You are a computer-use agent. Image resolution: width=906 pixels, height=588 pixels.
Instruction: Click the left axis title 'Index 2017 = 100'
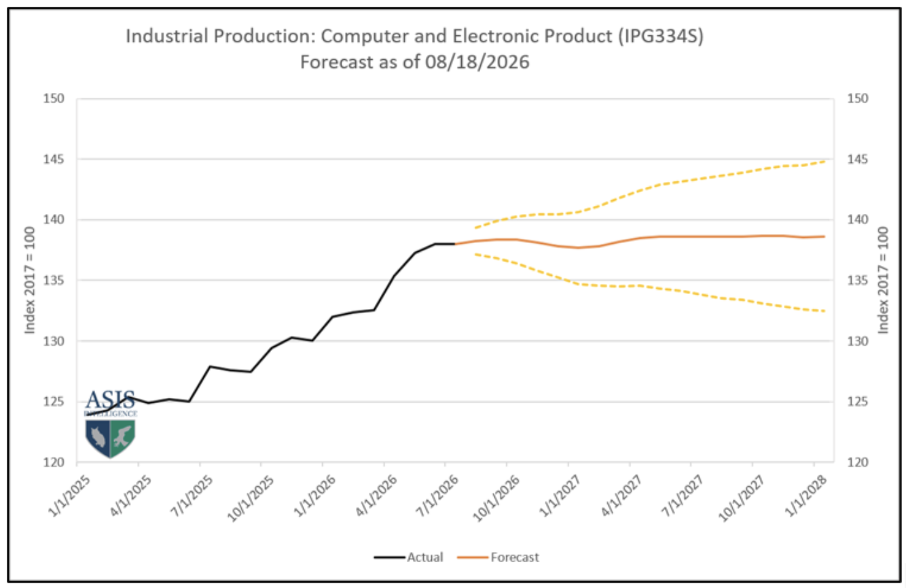coord(30,280)
